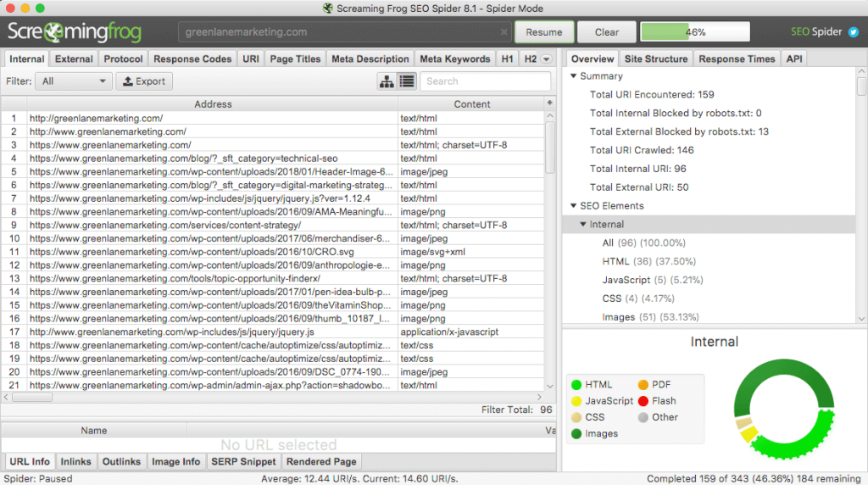Click the Images dark green legend swatch
The width and height of the screenshot is (868, 485).
click(576, 433)
